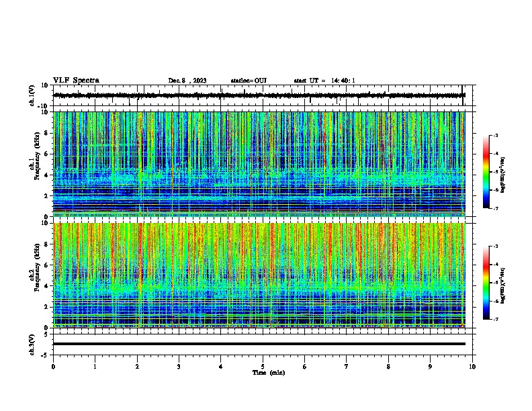
Task: Select the ch.1 "Frequency (kHz)" axis label
Action: (x=37, y=156)
